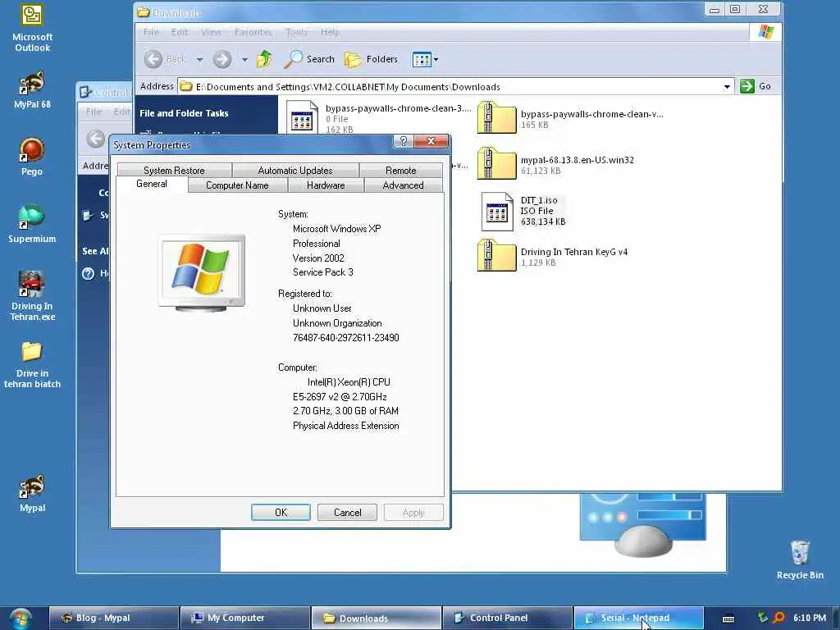Click keyboard icon in system tray
The height and width of the screenshot is (630, 840).
(728, 619)
